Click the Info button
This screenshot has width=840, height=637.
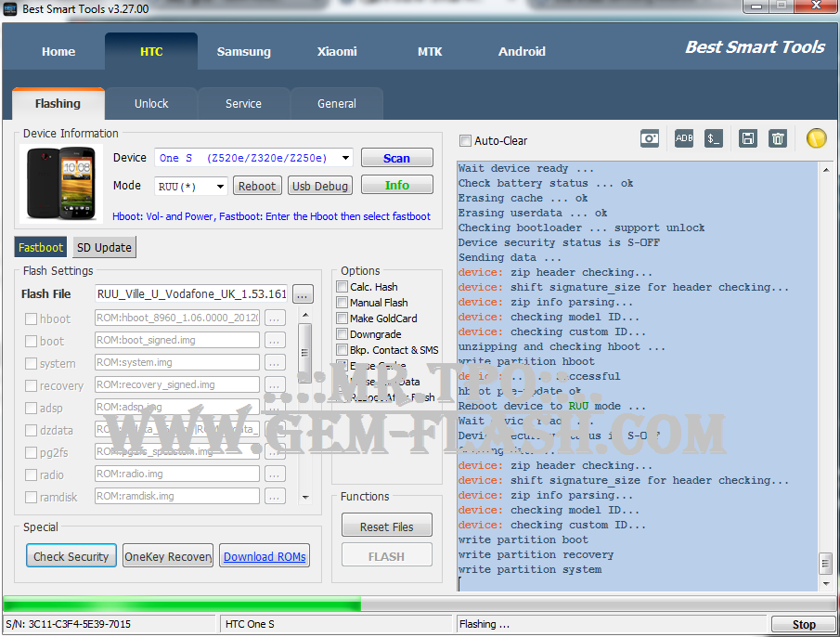coord(397,185)
